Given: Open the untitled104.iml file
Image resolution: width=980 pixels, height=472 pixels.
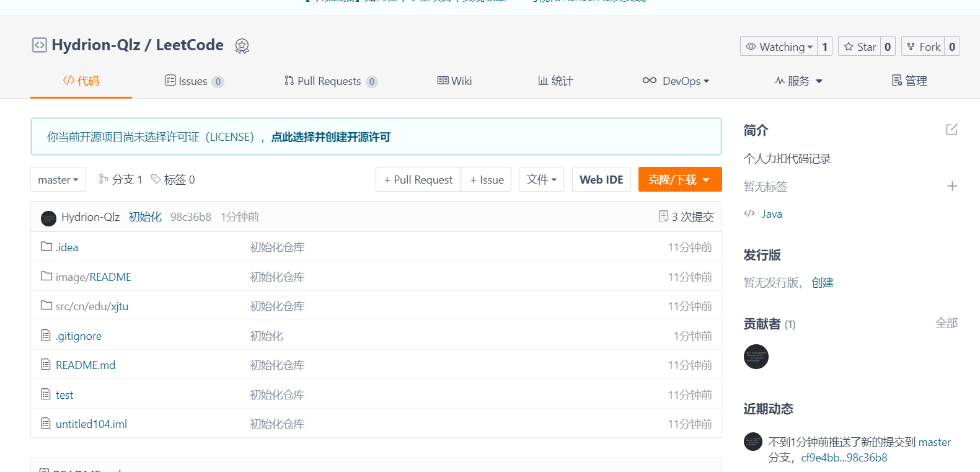Looking at the screenshot, I should [x=91, y=424].
